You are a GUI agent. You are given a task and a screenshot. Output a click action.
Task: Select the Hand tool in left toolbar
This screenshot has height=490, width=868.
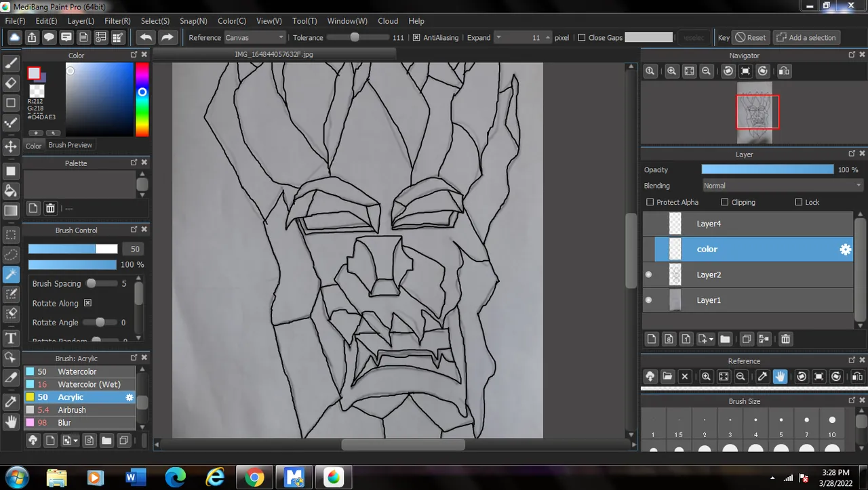(11, 422)
